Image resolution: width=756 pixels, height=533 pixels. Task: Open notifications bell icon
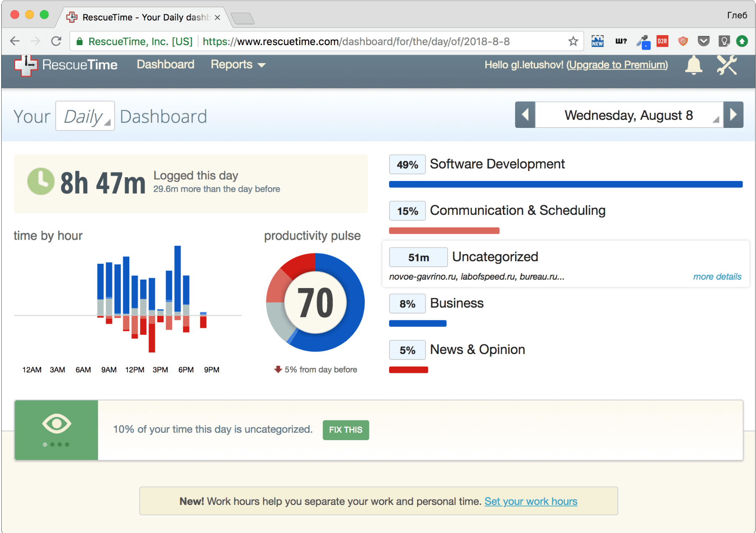(693, 65)
